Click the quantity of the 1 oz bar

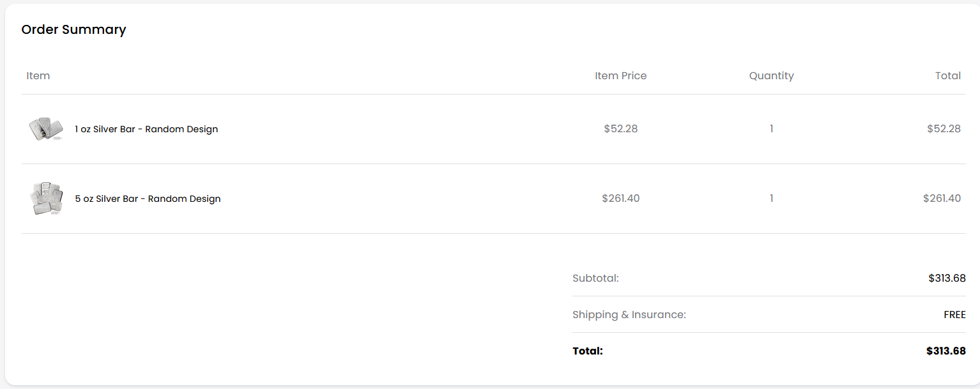(x=771, y=129)
